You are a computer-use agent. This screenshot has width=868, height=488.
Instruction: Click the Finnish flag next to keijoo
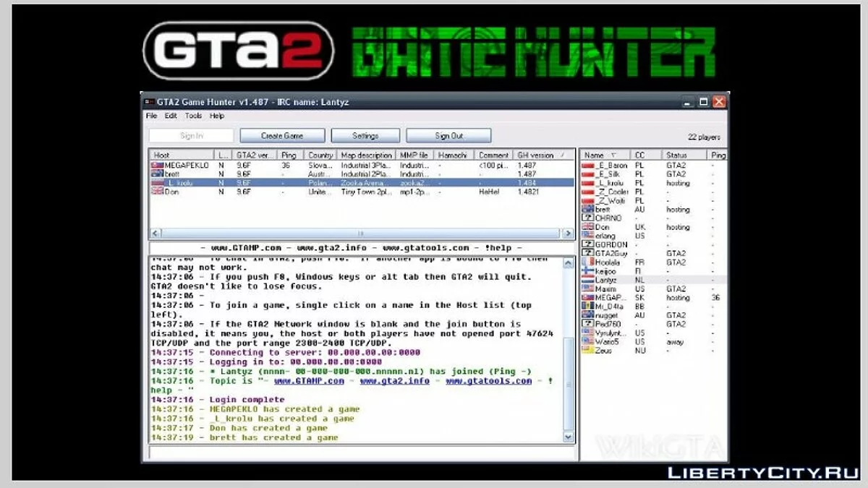(588, 271)
